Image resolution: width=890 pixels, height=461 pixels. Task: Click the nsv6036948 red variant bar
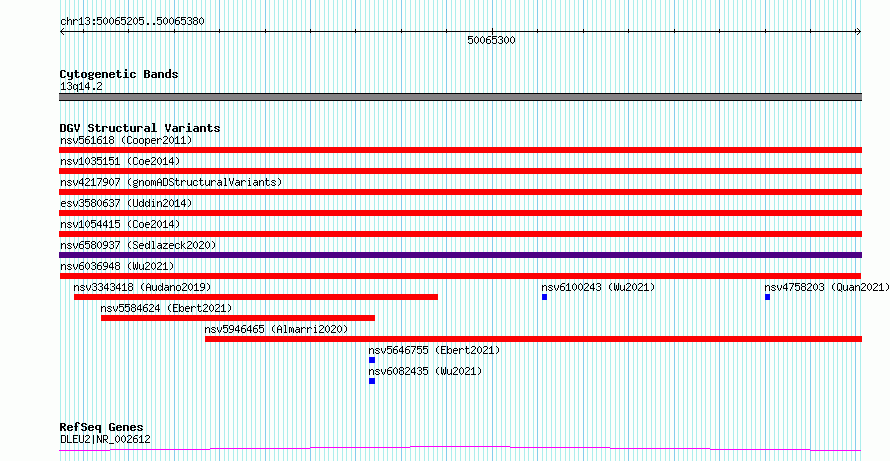tap(460, 276)
